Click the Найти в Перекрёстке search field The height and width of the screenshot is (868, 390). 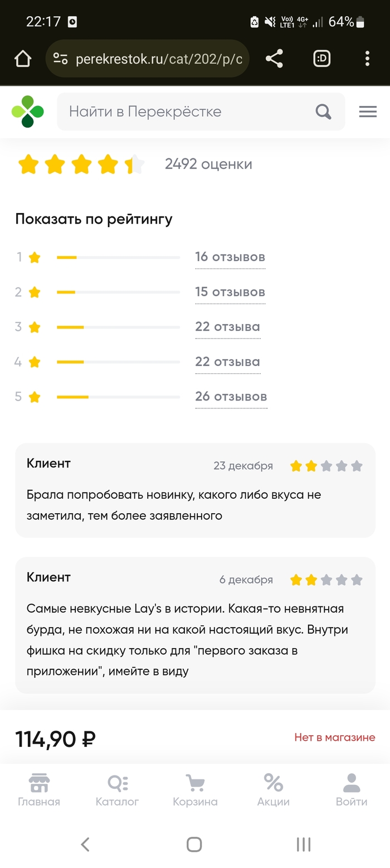[x=184, y=112]
